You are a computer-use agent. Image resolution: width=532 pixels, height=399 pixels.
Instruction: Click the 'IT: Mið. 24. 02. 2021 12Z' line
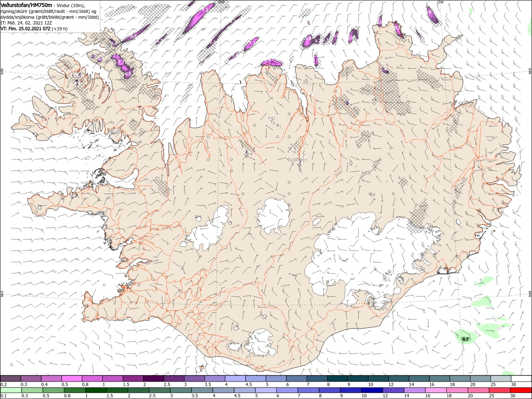tap(27, 23)
